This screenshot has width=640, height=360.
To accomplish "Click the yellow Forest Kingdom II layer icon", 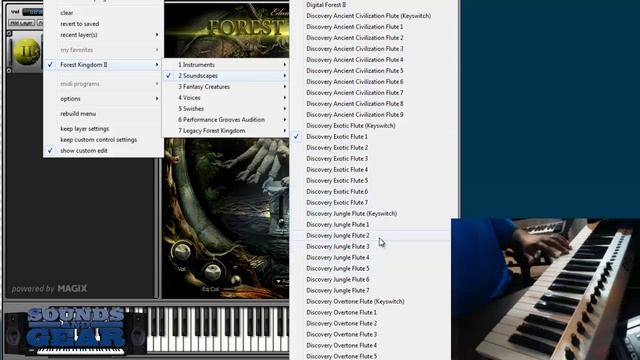I will point(27,52).
